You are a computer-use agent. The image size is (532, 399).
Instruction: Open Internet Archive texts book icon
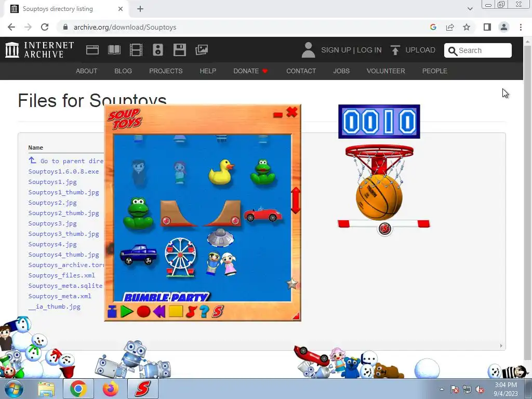tap(114, 50)
